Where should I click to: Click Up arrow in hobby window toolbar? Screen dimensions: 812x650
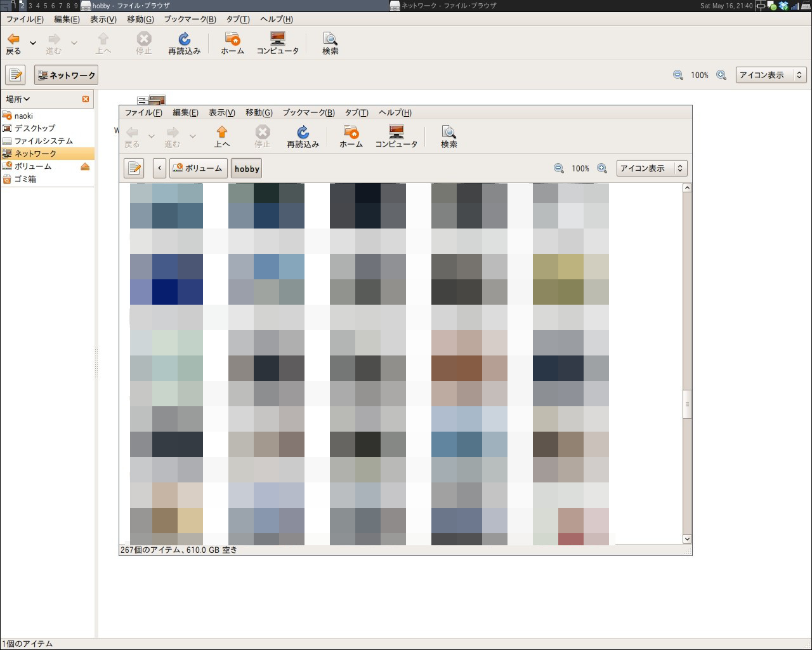pyautogui.click(x=222, y=136)
